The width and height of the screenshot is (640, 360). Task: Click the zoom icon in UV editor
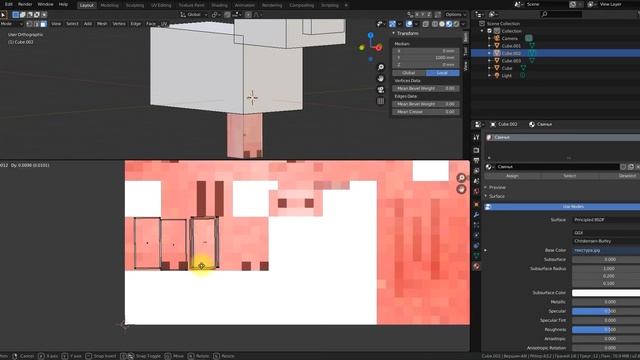point(461,178)
